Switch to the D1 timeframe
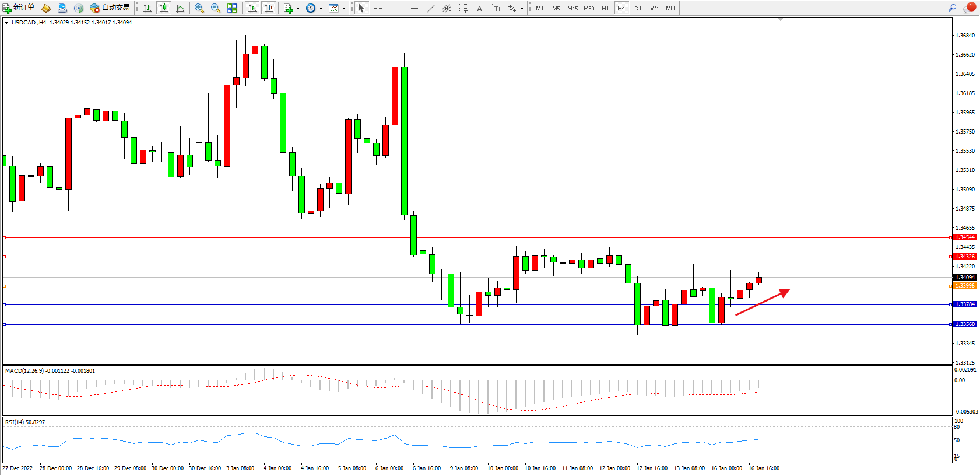Screen dimensions: 980x476 click(638, 8)
